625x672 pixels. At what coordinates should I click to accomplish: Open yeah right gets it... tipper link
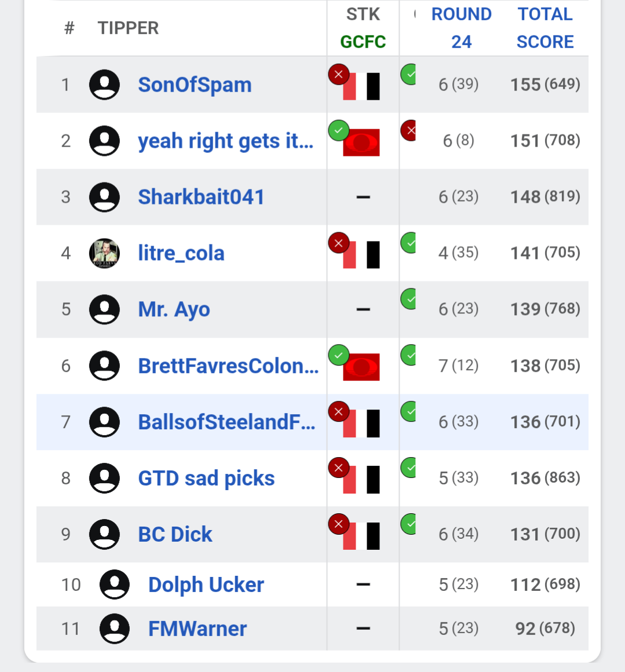226,141
